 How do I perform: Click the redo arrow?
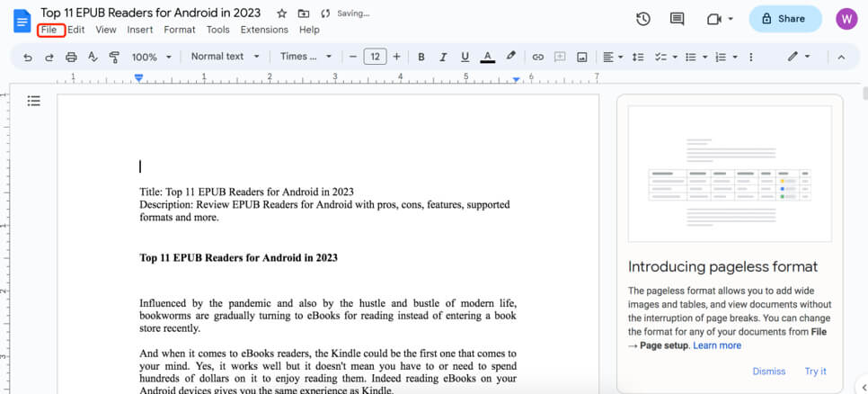[49, 57]
